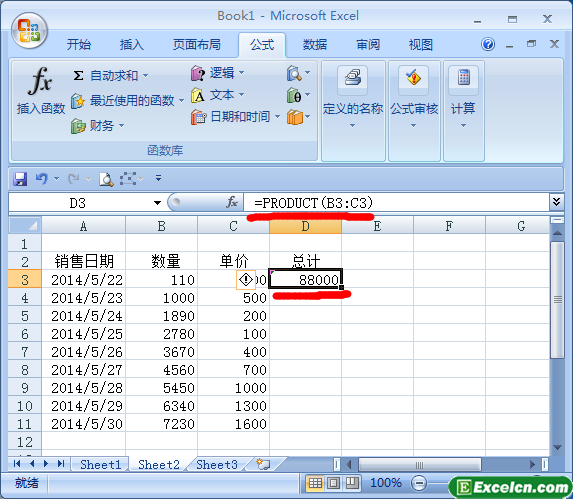The width and height of the screenshot is (573, 499).
Task: Open the Formula Auditing group icon
Action: click(414, 80)
